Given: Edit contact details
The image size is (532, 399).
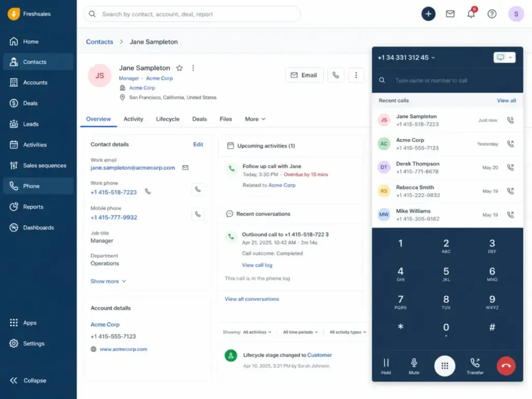Looking at the screenshot, I should [x=198, y=144].
